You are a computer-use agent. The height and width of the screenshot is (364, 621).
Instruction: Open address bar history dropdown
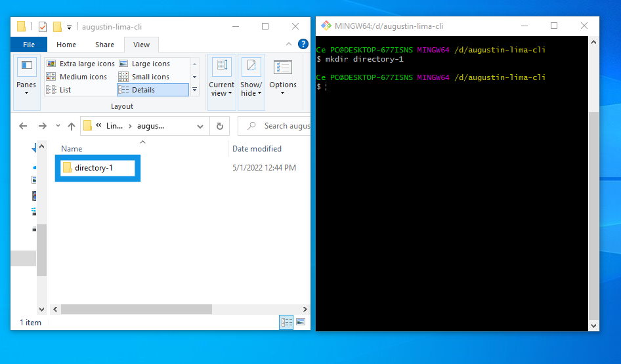200,126
